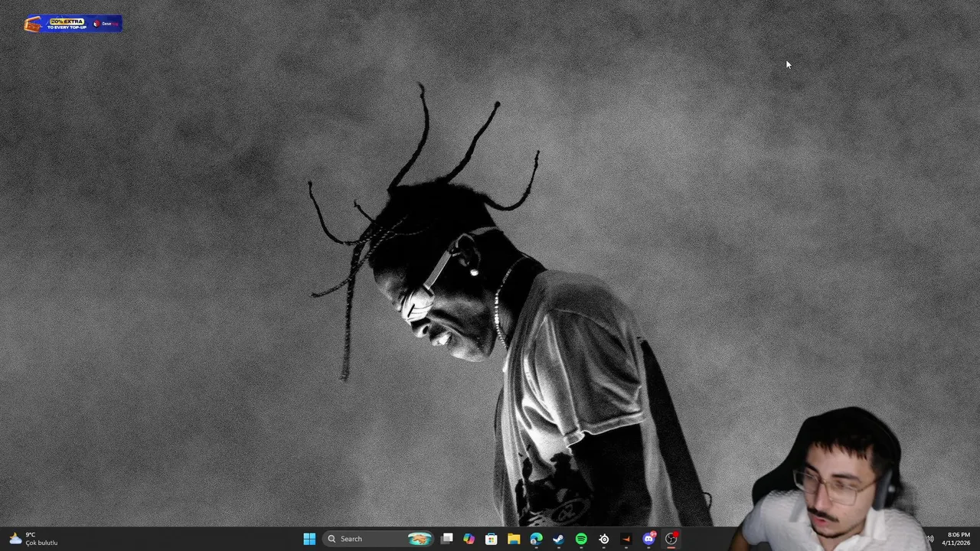Open the black icon with orange arrow
The height and width of the screenshot is (551, 980).
[626, 539]
